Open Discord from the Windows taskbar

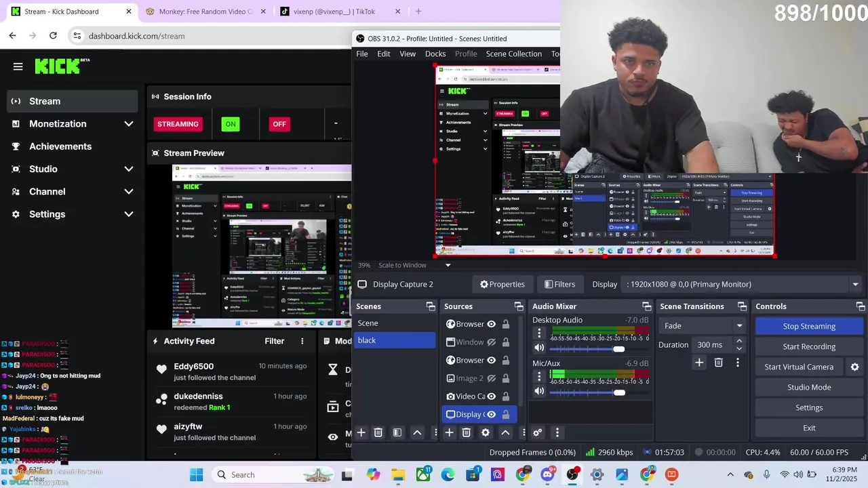(547, 474)
